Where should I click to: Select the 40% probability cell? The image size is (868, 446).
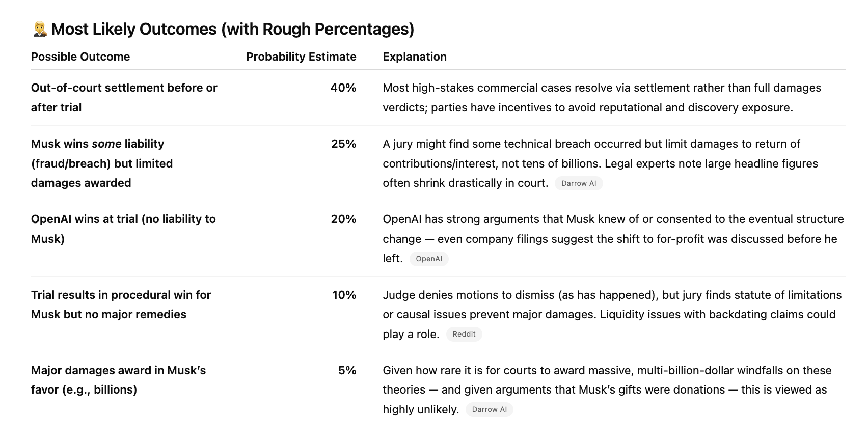point(343,88)
